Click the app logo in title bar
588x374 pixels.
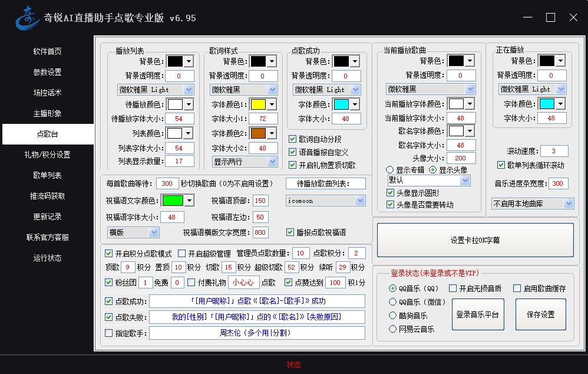tap(27, 18)
